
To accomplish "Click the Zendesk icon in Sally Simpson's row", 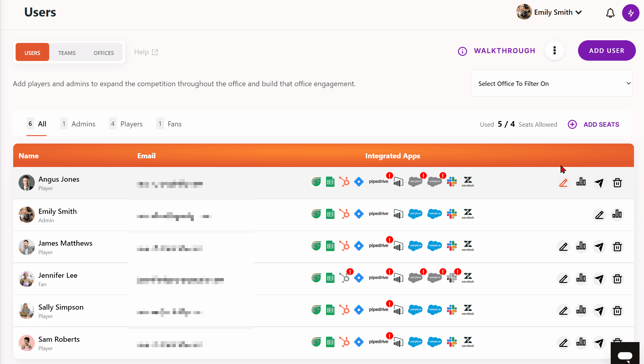I will (468, 310).
